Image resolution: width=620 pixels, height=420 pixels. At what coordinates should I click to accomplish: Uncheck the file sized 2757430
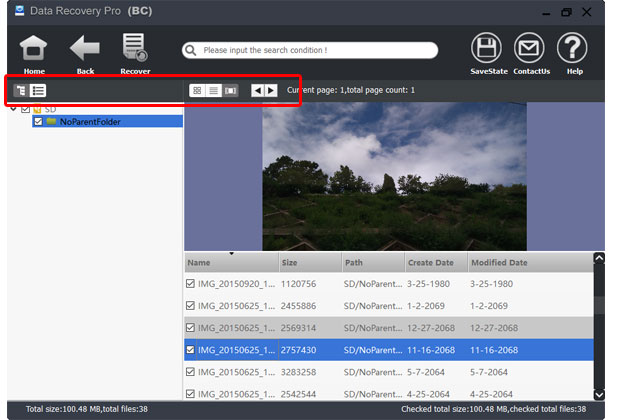click(x=190, y=350)
